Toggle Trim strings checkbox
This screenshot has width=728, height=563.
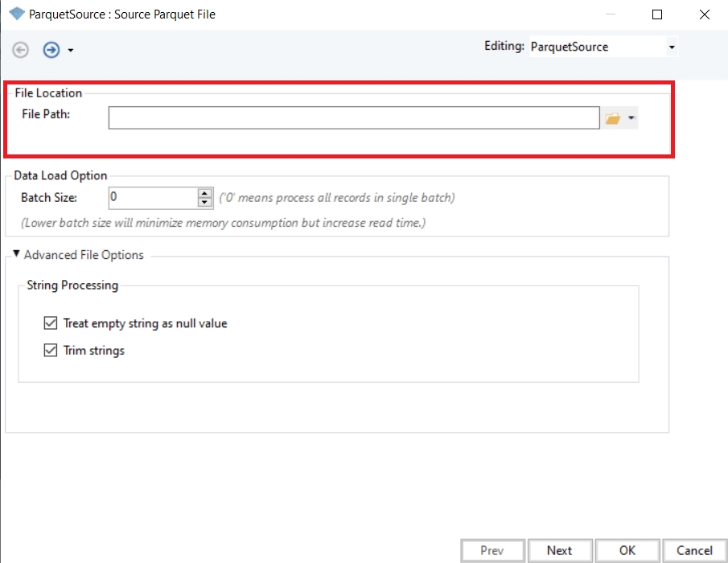(x=51, y=350)
